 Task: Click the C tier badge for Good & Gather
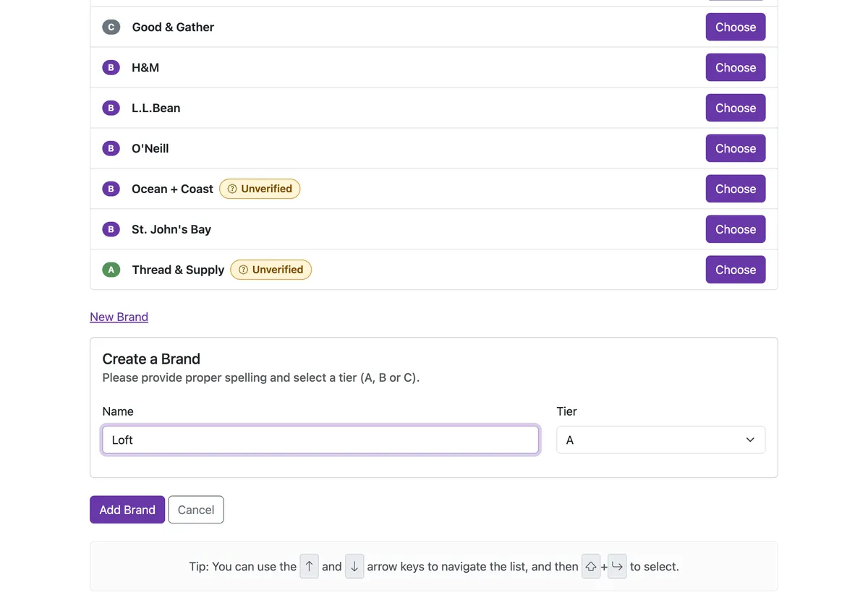click(111, 27)
